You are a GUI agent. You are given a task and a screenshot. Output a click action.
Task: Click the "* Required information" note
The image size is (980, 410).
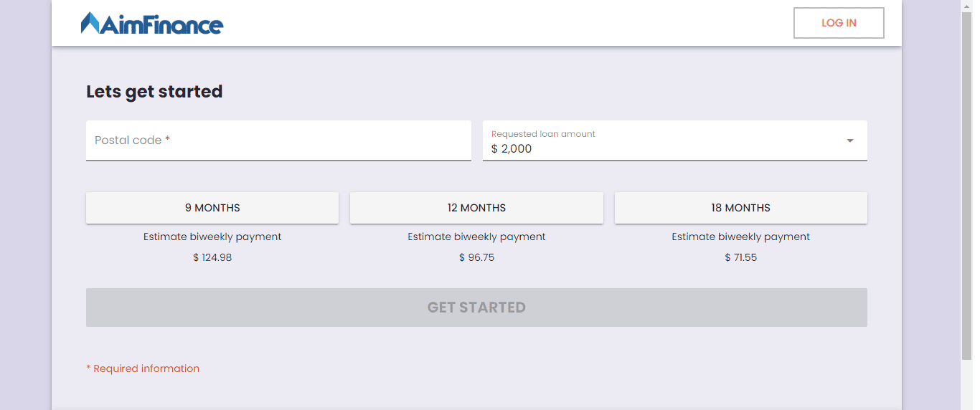point(143,368)
